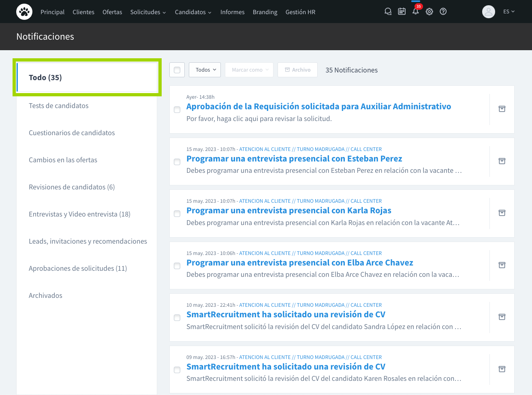Open the chat messages icon

pos(388,12)
